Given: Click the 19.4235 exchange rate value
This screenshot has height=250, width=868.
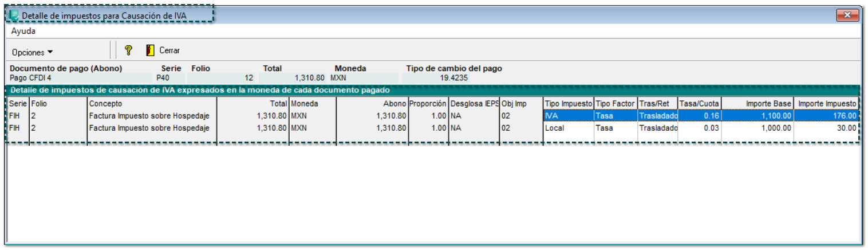Looking at the screenshot, I should tap(453, 78).
